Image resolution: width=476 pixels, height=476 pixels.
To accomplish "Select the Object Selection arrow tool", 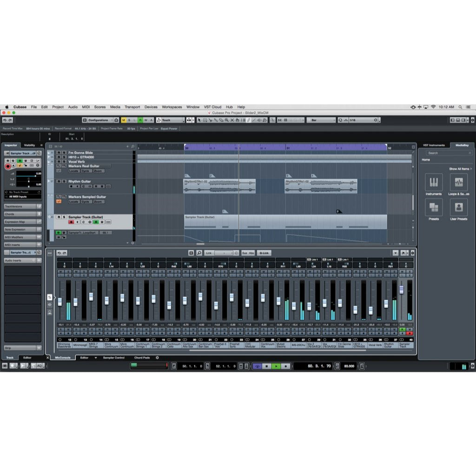I will click(199, 120).
